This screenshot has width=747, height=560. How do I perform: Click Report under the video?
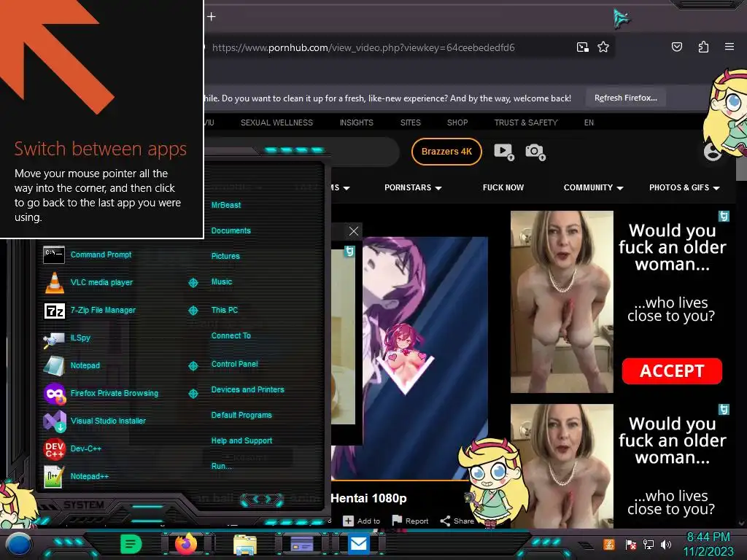[410, 521]
